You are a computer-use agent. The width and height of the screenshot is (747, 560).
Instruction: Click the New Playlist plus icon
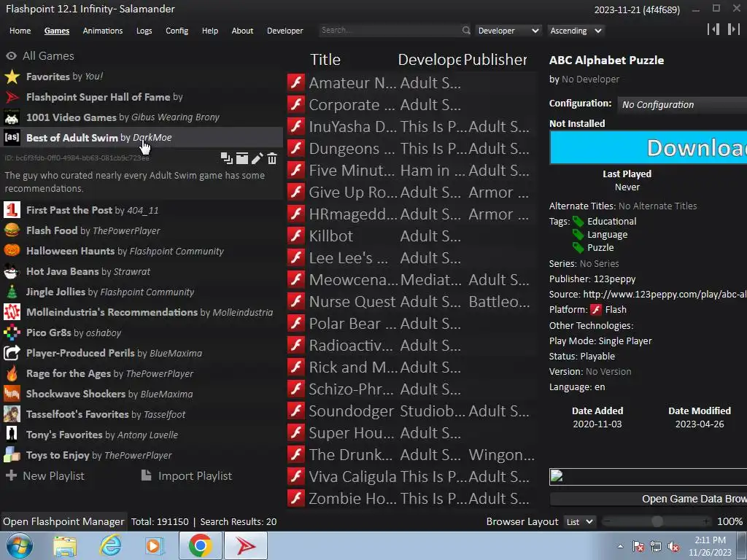tap(11, 475)
